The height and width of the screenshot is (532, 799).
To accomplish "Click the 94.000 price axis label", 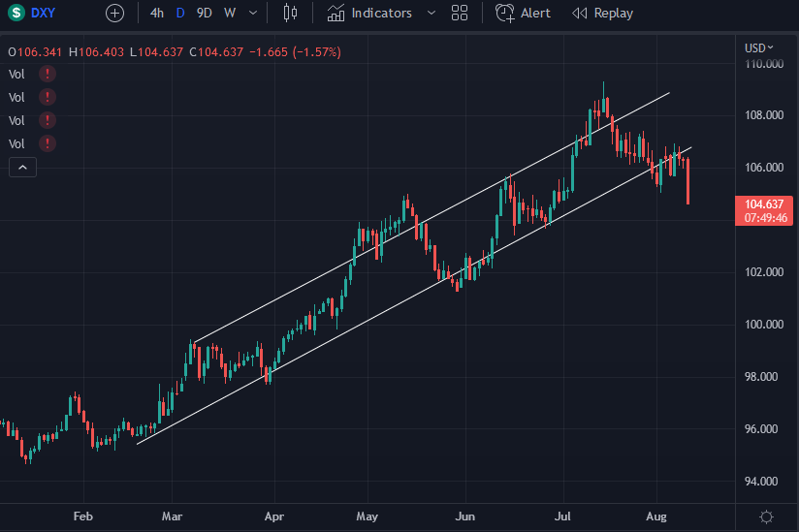I will coord(761,481).
